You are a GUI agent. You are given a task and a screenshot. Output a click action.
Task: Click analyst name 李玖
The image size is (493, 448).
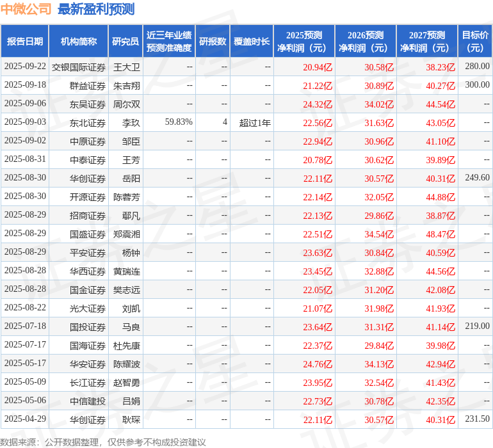[x=131, y=123]
